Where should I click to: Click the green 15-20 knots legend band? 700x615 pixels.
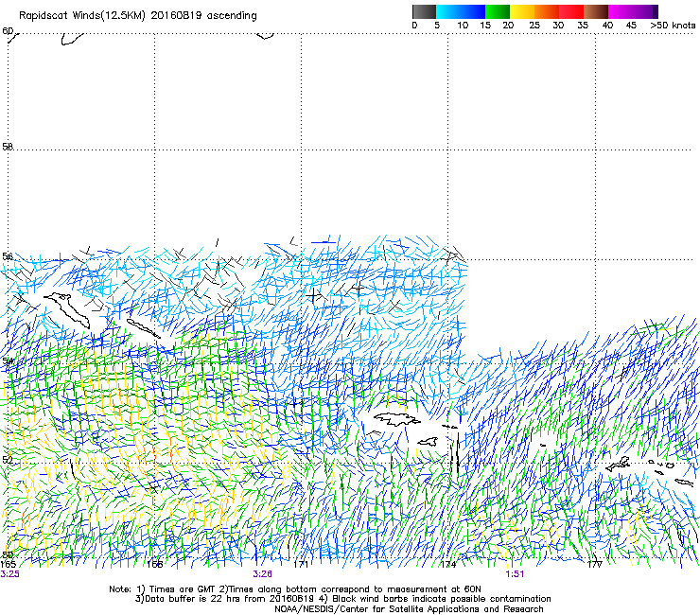[x=498, y=11]
